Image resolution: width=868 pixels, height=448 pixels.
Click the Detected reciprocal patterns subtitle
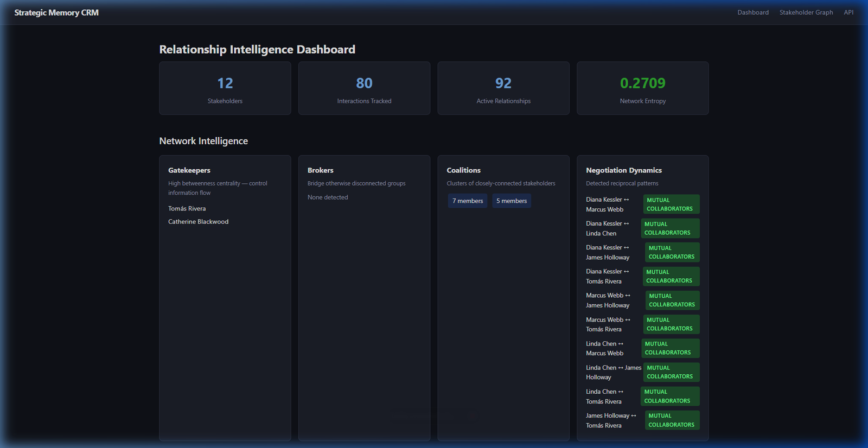622,183
